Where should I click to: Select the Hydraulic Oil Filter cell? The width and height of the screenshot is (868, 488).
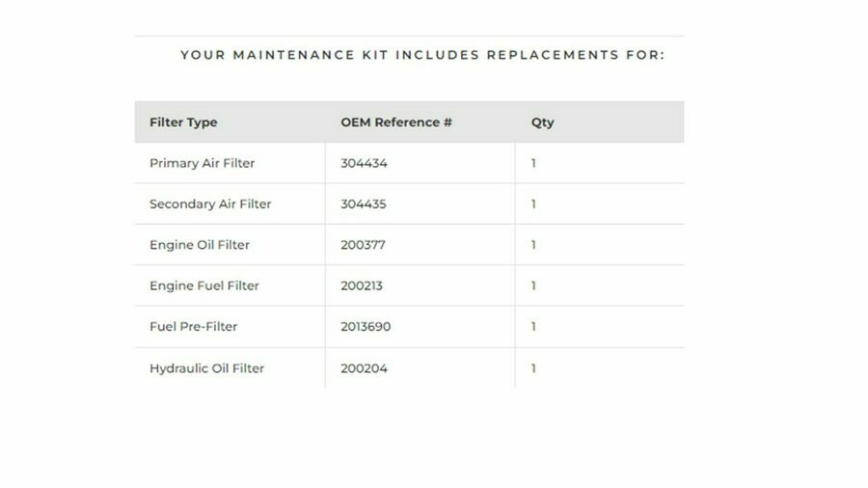click(206, 368)
